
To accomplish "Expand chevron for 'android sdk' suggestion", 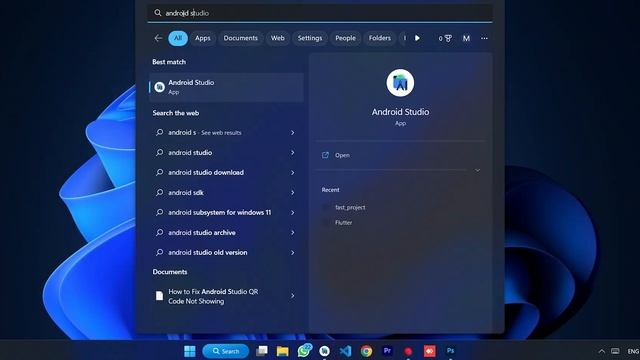I will 293,193.
